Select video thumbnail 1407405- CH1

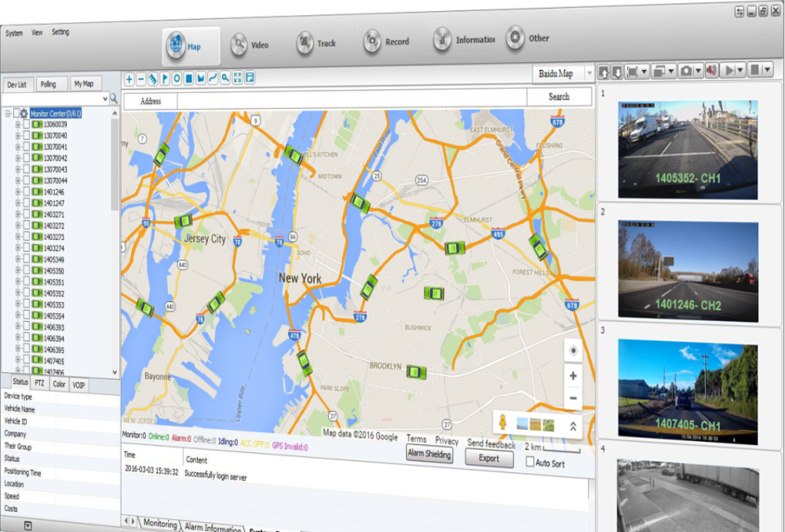point(688,392)
